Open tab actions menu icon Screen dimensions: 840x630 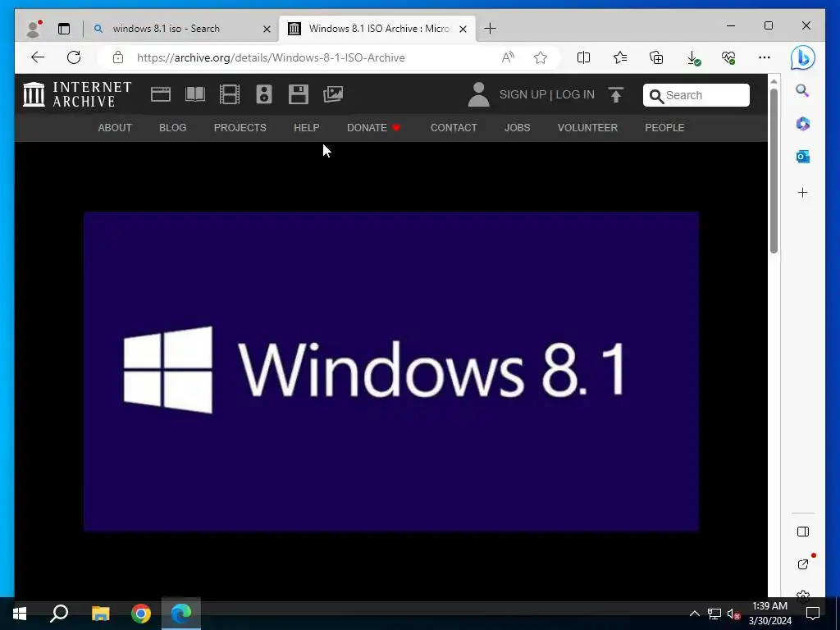(64, 29)
